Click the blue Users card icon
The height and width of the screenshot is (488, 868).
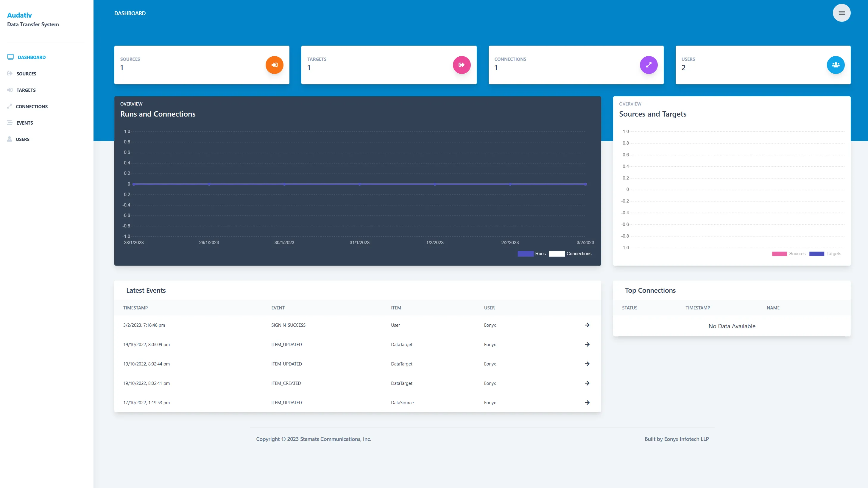tap(835, 65)
